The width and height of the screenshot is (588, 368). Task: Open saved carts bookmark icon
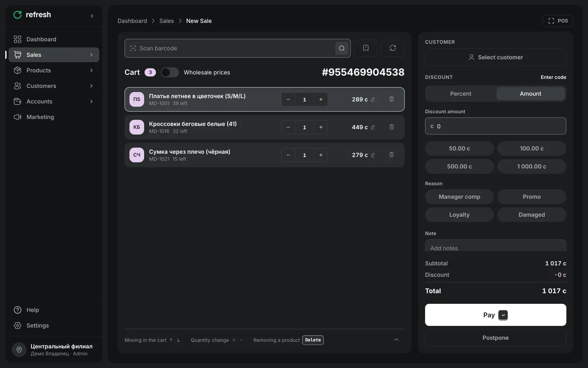tap(366, 48)
